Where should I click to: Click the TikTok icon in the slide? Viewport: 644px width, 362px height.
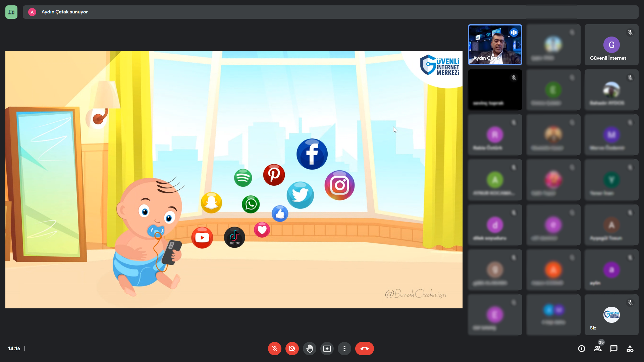tap(234, 237)
